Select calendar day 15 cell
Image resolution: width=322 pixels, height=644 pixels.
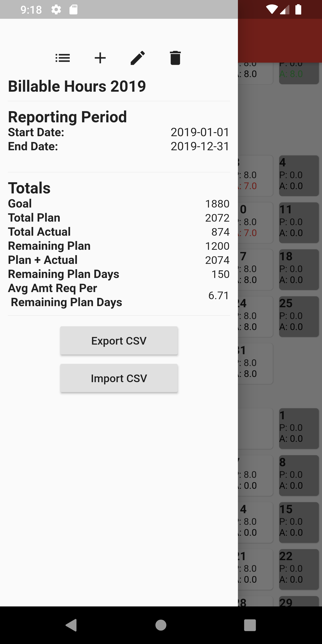(299, 522)
